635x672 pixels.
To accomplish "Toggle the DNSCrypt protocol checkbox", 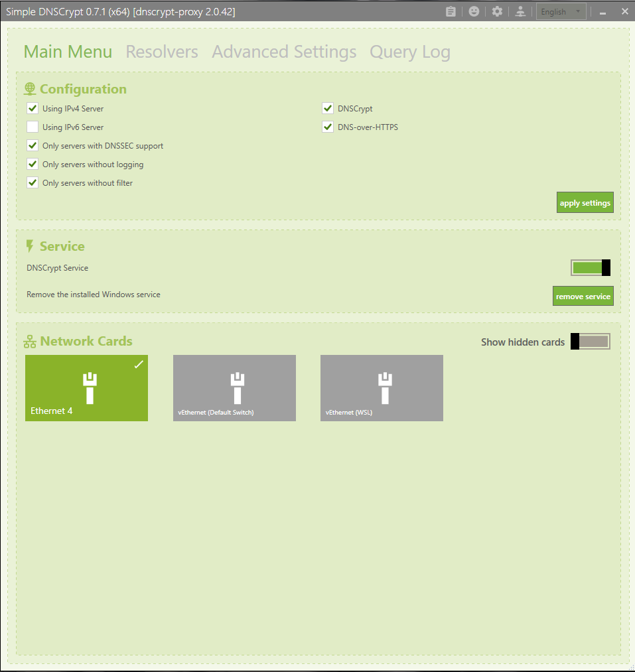I will (x=328, y=108).
